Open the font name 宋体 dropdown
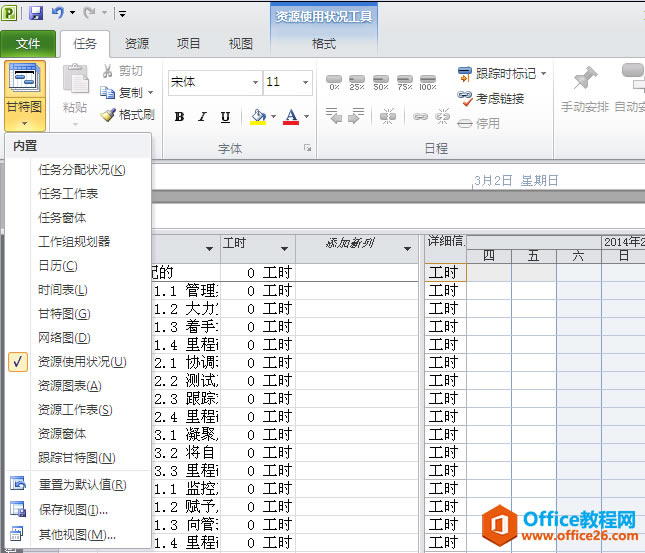The image size is (645, 553). point(256,82)
